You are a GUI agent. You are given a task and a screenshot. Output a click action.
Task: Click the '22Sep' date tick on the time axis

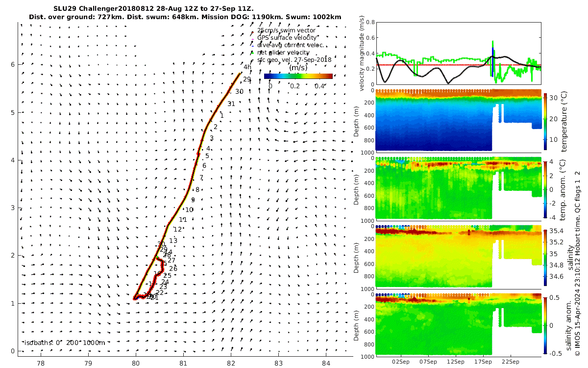(x=511, y=362)
